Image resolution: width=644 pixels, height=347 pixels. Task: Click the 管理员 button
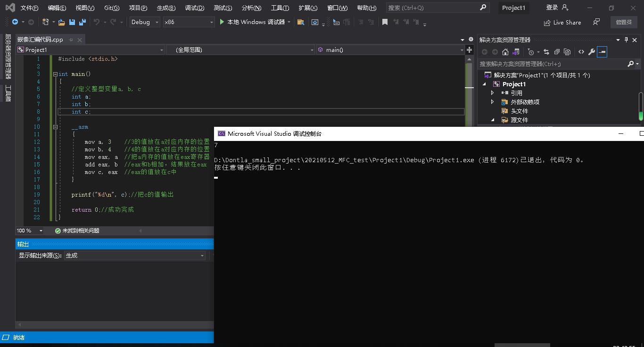click(624, 22)
